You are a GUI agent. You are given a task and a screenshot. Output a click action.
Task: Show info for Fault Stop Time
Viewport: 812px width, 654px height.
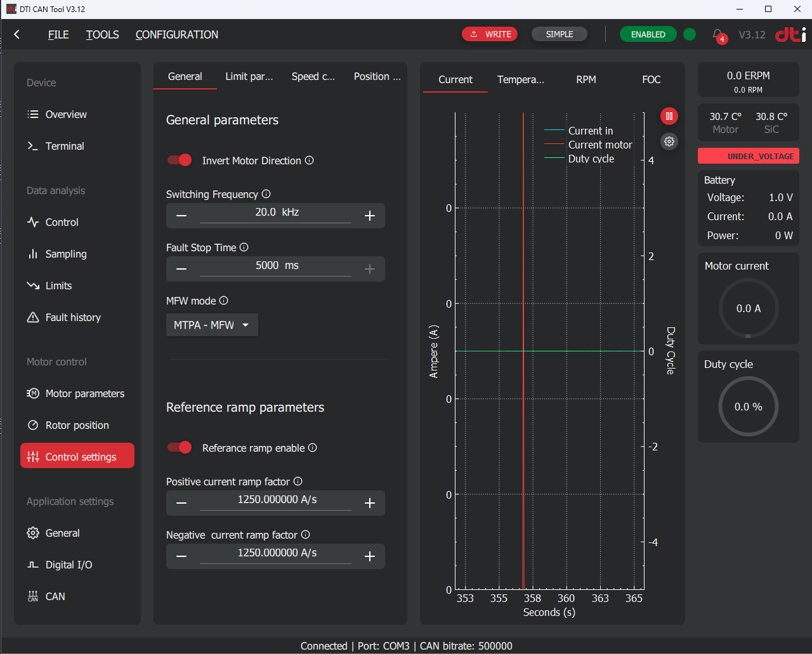pyautogui.click(x=244, y=247)
